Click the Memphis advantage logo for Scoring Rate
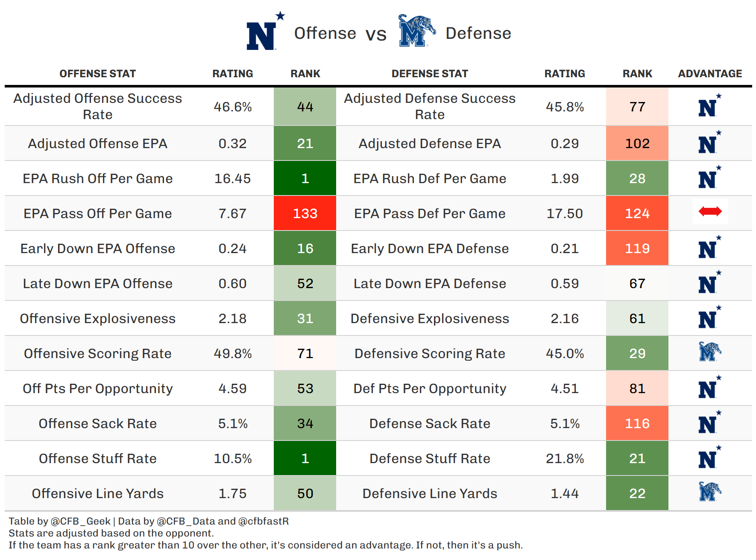This screenshot has height=560, width=756. [709, 352]
